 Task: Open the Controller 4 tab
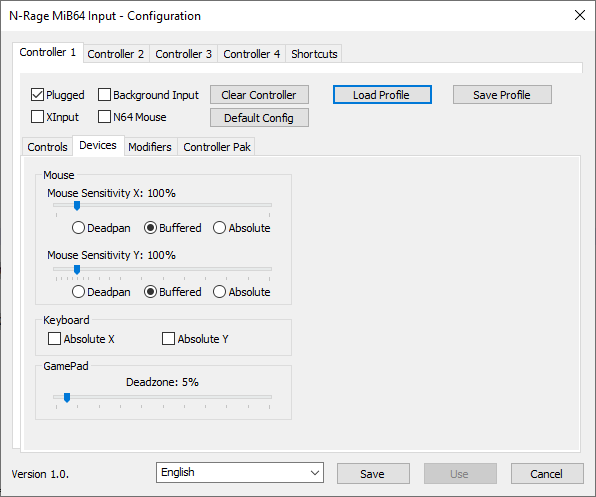click(252, 54)
